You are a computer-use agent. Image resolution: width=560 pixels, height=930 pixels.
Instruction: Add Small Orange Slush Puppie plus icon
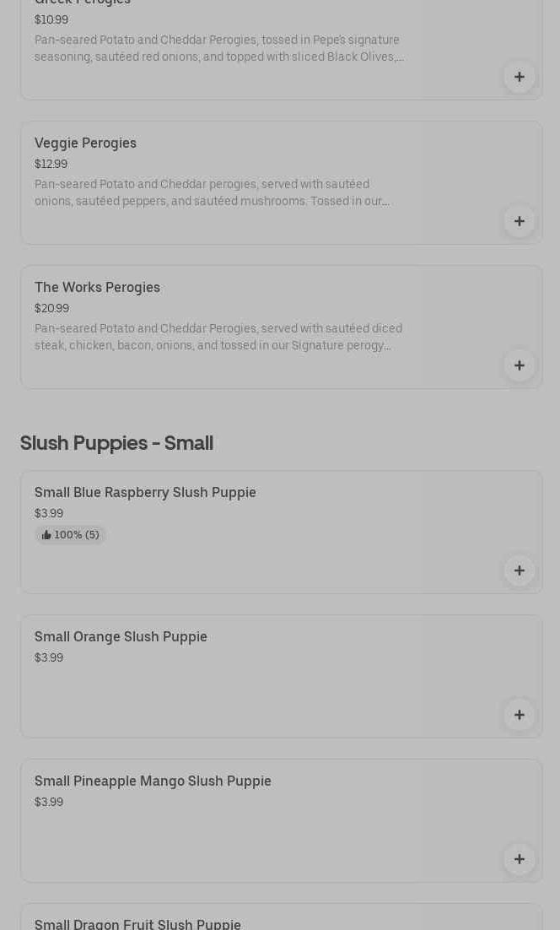tap(520, 715)
